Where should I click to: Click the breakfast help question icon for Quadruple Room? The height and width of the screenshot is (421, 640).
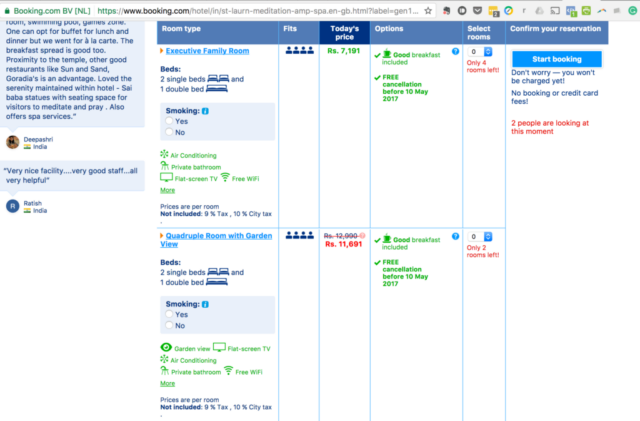pyautogui.click(x=456, y=236)
